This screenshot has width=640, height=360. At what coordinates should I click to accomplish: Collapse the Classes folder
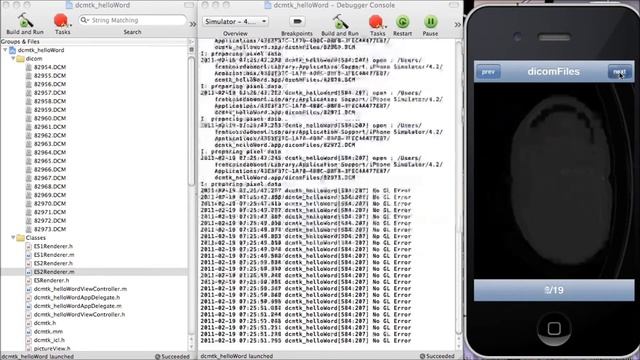(13, 238)
